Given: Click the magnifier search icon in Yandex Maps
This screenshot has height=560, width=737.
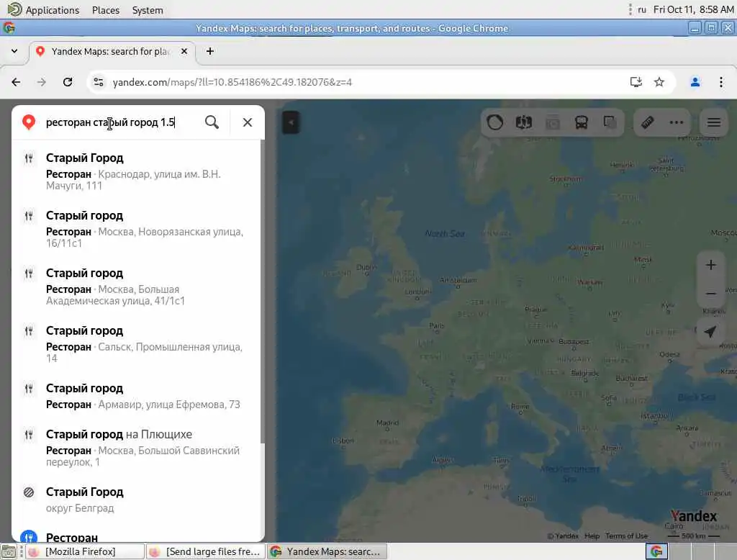Looking at the screenshot, I should click(x=212, y=122).
